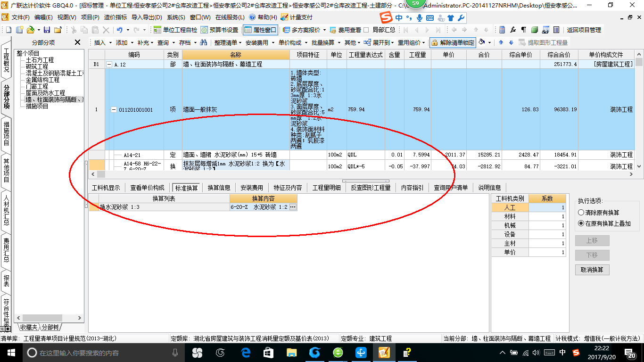This screenshot has height=362, width=644.
Task: Open the 插入 dropdown
Action: [102, 42]
